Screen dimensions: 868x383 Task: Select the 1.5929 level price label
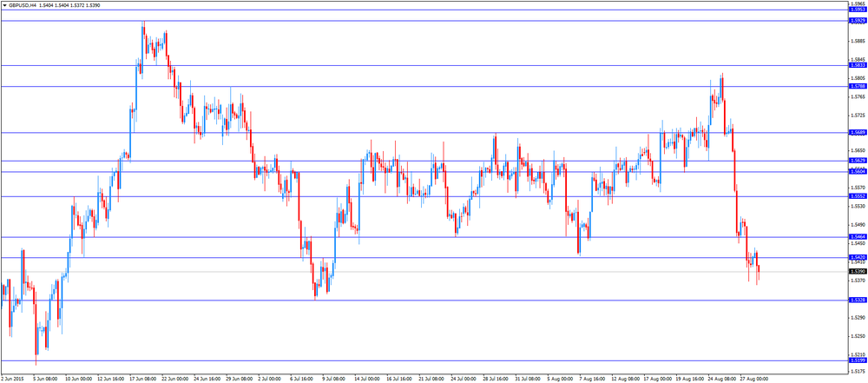(857, 21)
